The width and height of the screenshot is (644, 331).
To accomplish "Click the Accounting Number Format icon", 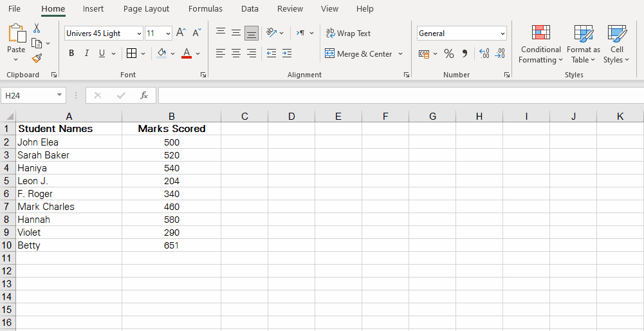I will (x=424, y=54).
